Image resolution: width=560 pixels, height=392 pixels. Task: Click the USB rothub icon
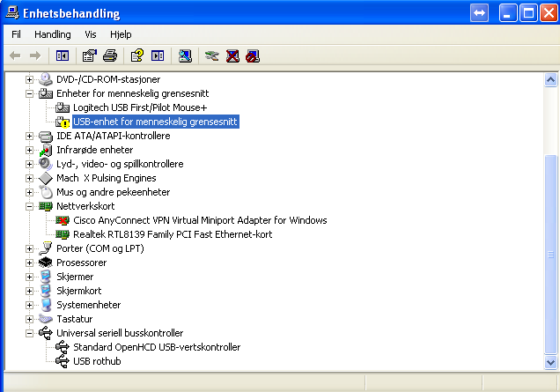tap(63, 361)
